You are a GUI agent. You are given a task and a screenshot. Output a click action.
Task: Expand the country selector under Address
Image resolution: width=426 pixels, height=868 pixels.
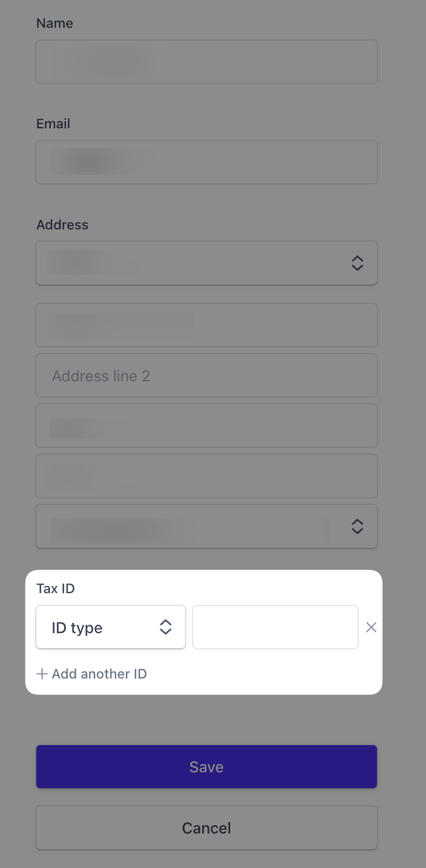(x=206, y=263)
